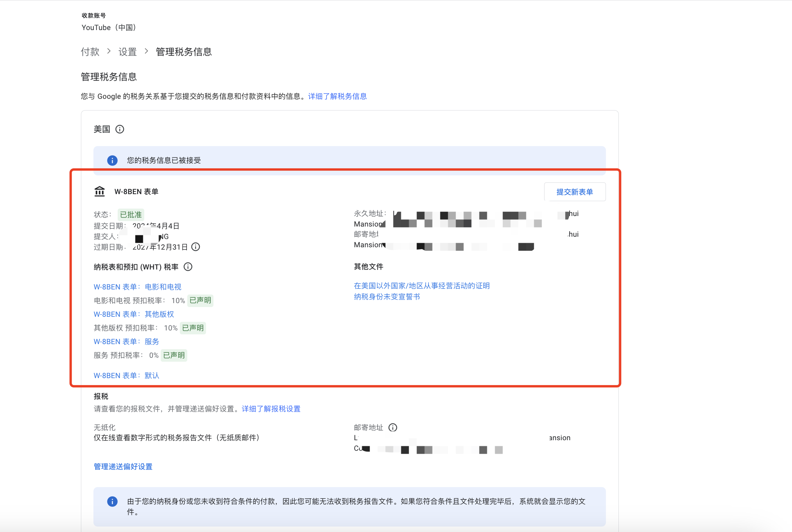Screen dimensions: 792x532
Task: Open 纳税身份未变宣誓书 document link
Action: point(387,296)
